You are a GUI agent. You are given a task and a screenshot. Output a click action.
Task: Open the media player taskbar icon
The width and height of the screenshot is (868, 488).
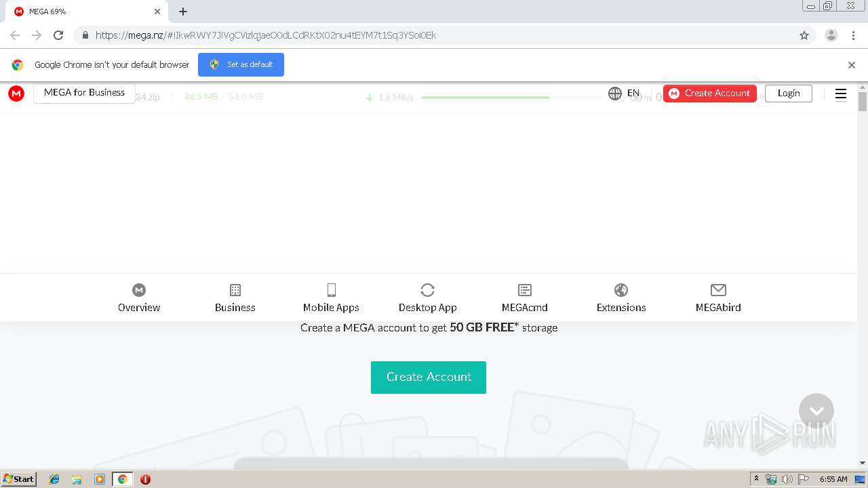[100, 479]
